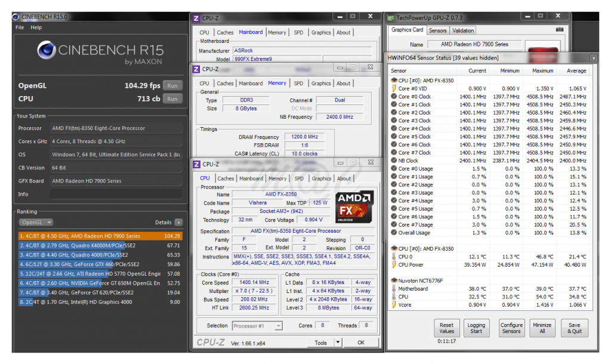
Task: Click the Cinebench R15 title bar icon
Action: [x=16, y=17]
